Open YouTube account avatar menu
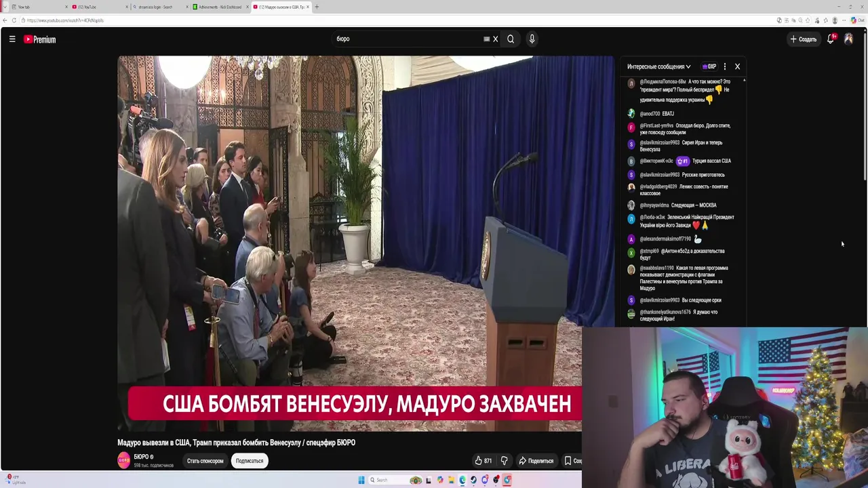 tap(848, 39)
